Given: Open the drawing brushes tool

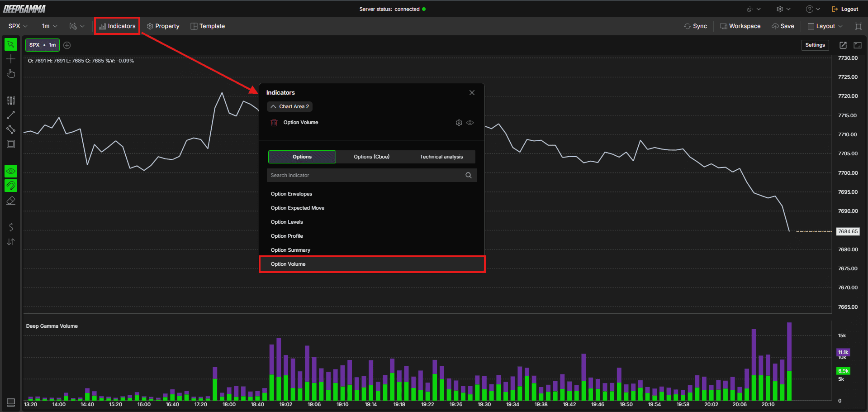Looking at the screenshot, I should pos(11,100).
